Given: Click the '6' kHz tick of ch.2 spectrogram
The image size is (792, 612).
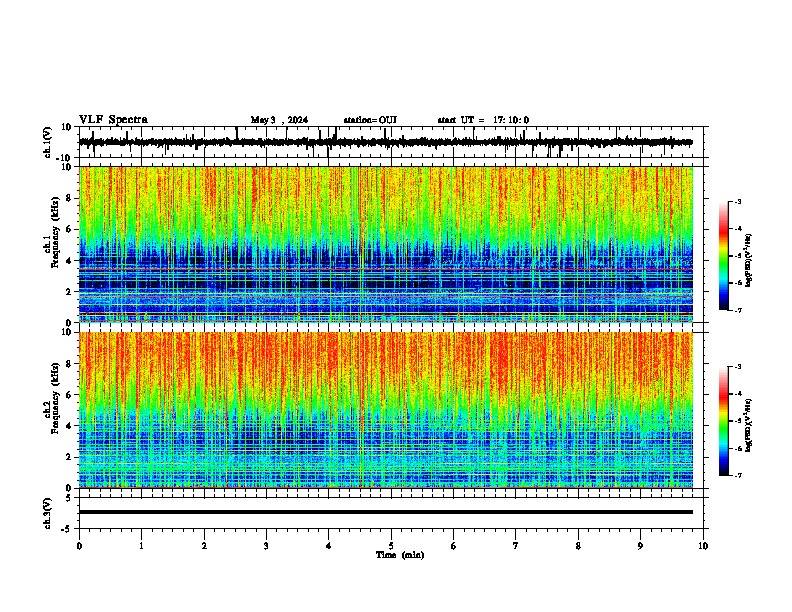Looking at the screenshot, I should tap(70, 395).
